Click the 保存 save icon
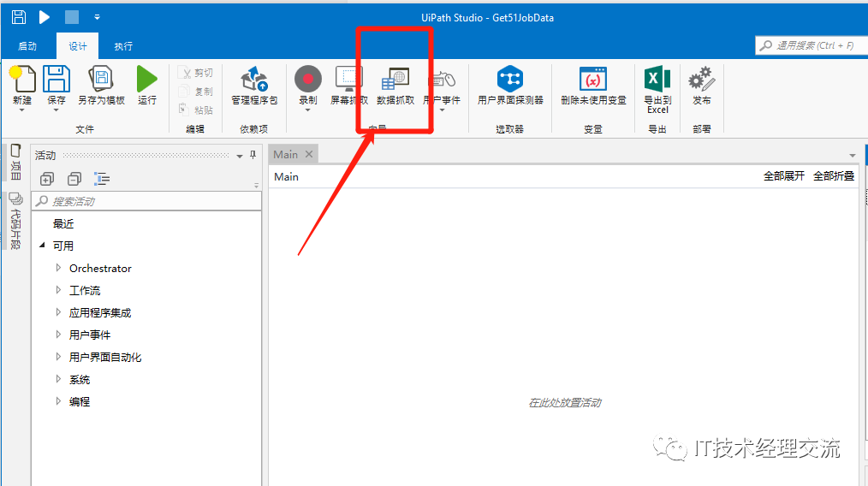The image size is (868, 486). [56, 80]
